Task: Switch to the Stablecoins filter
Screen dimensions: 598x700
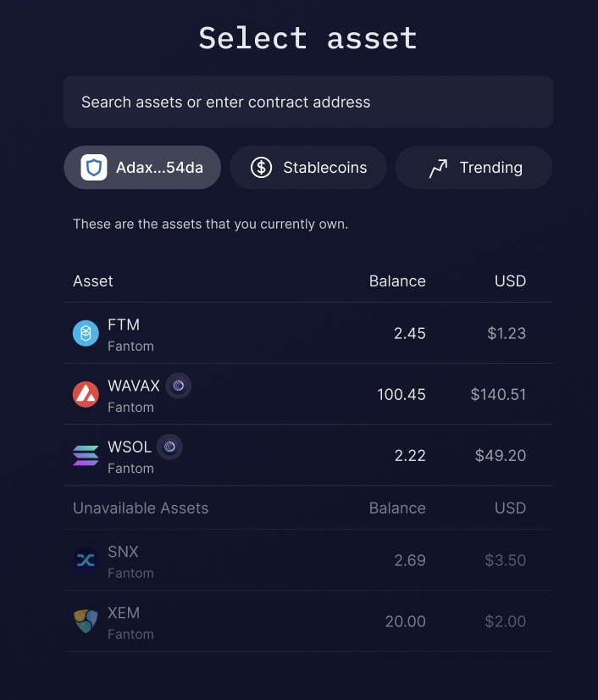Action: coord(307,167)
